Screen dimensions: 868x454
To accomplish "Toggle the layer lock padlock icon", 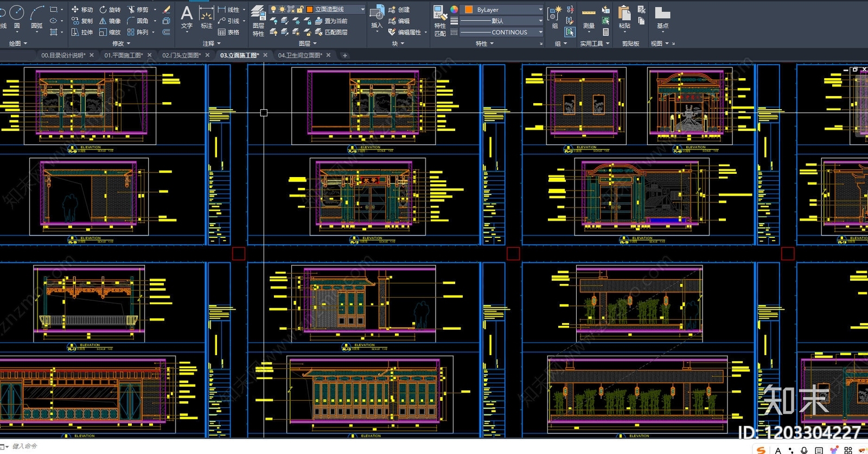I will point(299,9).
